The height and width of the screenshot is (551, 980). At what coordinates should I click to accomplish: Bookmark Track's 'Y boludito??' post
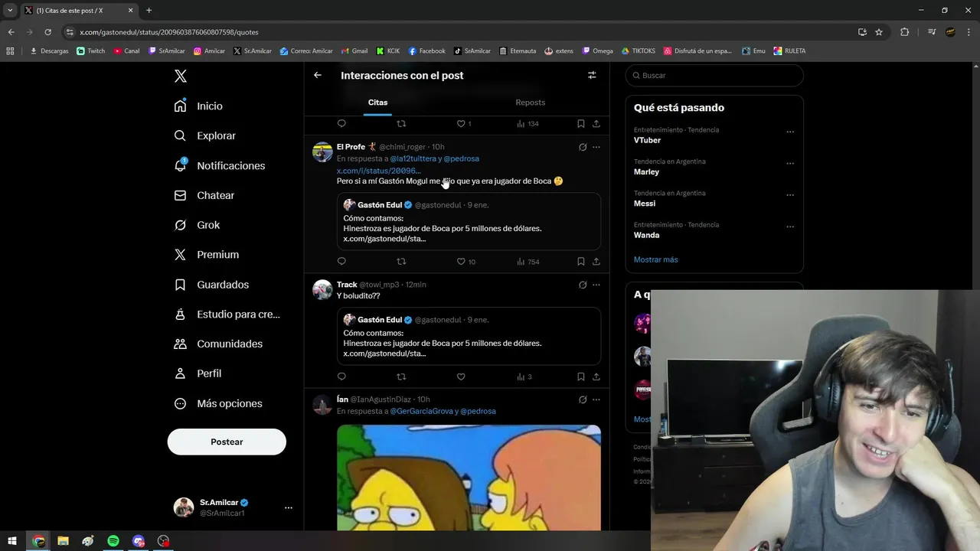[581, 377]
